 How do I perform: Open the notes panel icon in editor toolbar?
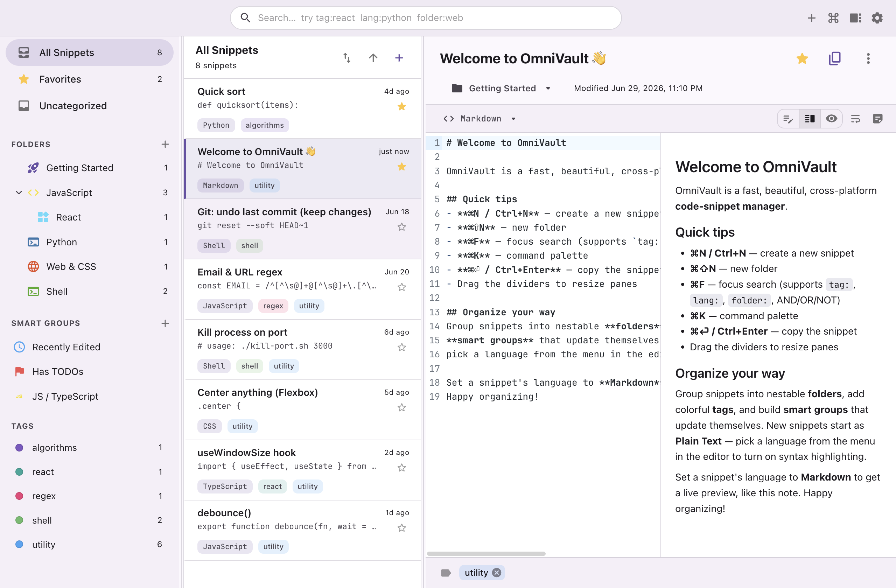pos(877,119)
